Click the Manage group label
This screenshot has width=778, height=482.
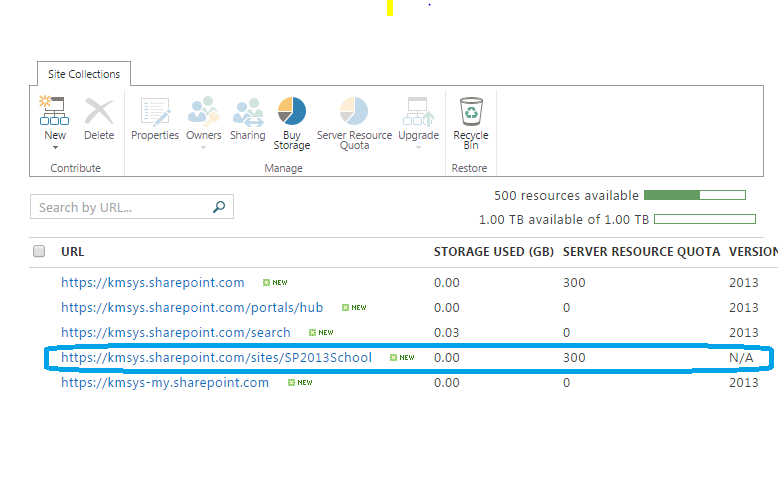click(x=283, y=168)
